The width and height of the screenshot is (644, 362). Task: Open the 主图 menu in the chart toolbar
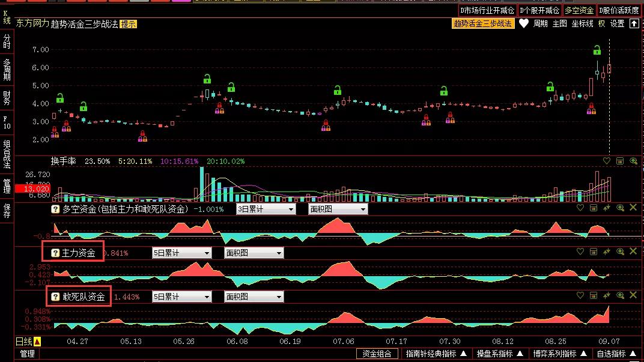(x=559, y=24)
